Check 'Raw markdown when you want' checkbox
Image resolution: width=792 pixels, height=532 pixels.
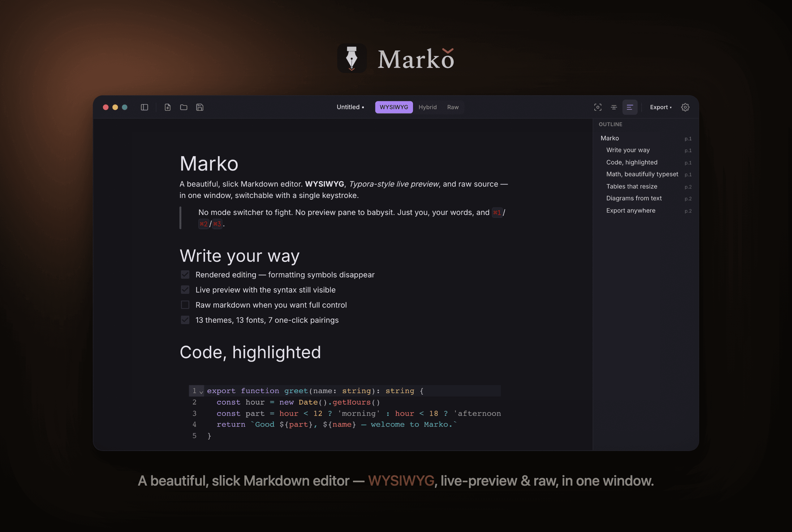pos(185,305)
